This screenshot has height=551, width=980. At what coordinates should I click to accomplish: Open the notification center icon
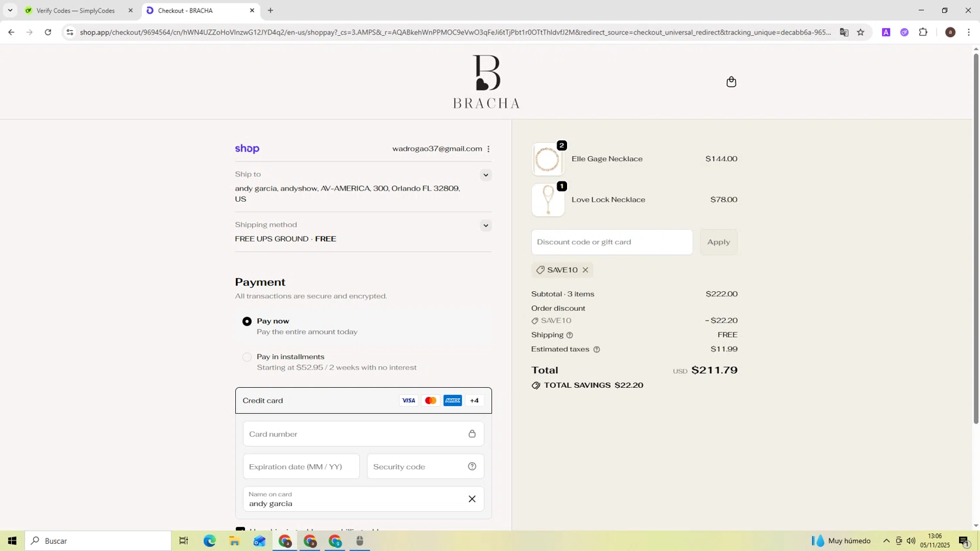coord(964,541)
